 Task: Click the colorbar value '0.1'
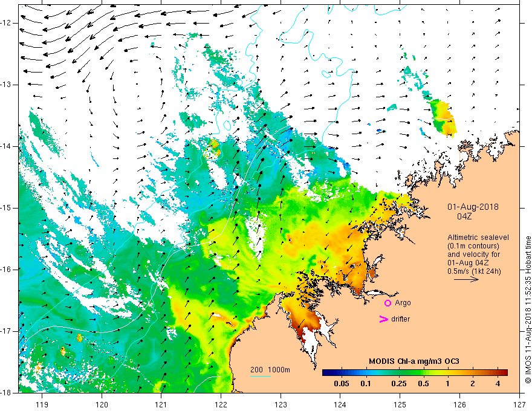366,384
